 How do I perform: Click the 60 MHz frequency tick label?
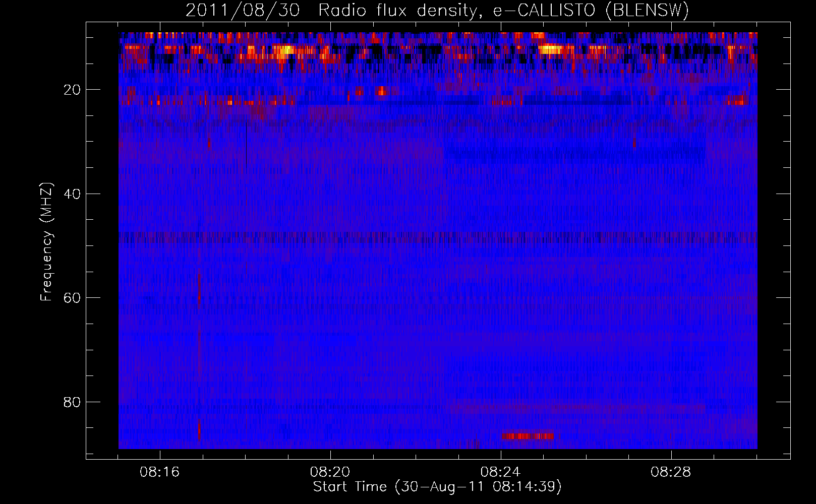point(72,298)
